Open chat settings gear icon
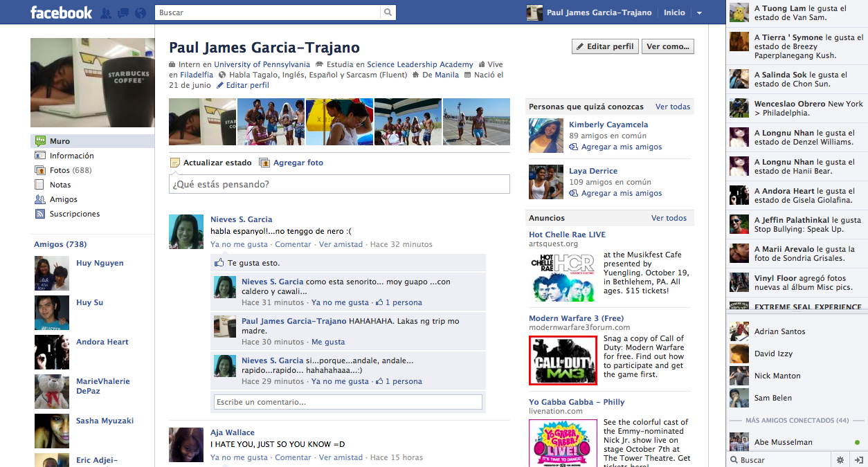868x467 pixels. pyautogui.click(x=840, y=459)
